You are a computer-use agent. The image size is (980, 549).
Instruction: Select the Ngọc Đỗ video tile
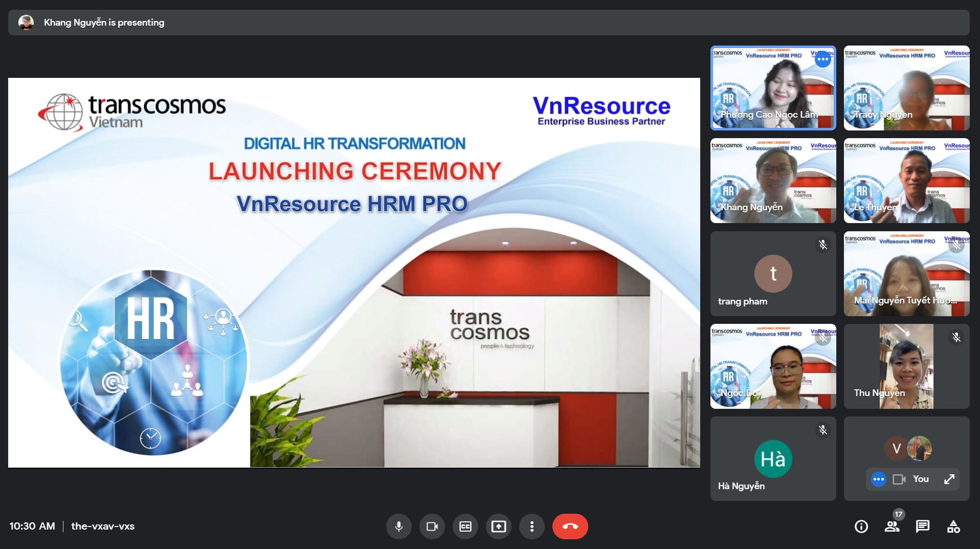pos(773,366)
